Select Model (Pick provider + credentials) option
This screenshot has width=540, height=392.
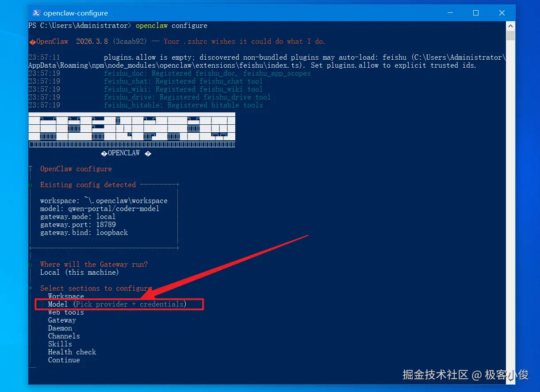[117, 304]
